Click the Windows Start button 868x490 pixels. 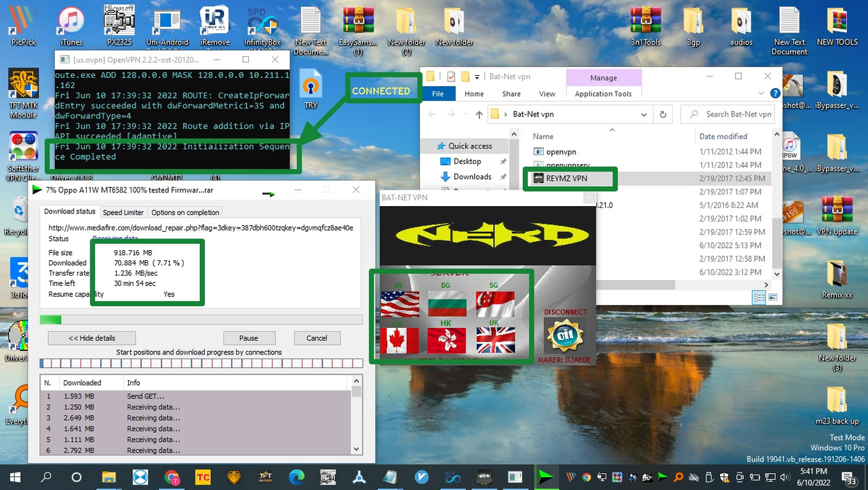click(x=15, y=477)
